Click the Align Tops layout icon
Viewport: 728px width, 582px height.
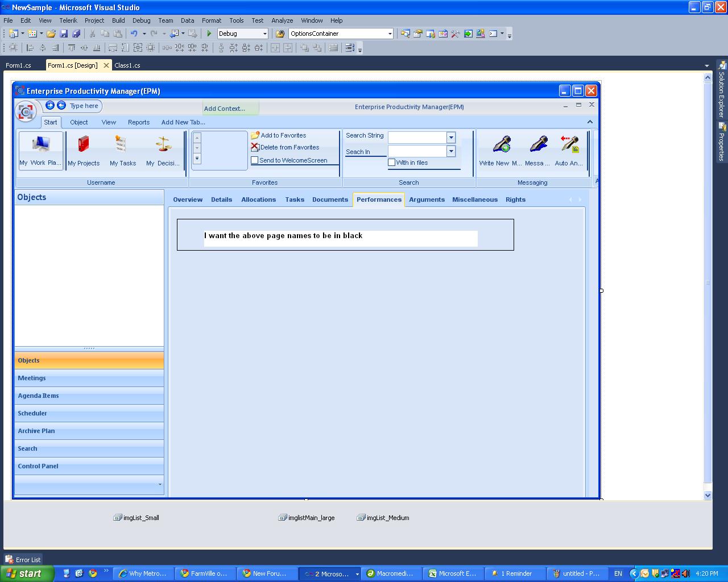pos(72,48)
